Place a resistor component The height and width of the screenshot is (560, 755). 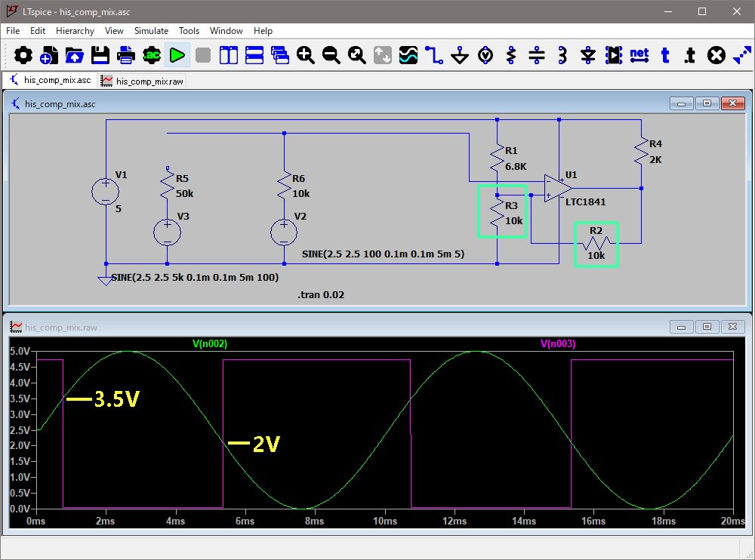click(x=511, y=55)
